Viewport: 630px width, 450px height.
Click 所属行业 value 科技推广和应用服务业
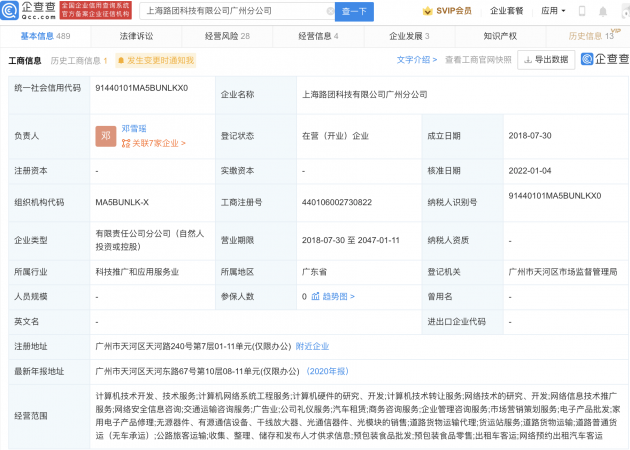point(137,272)
